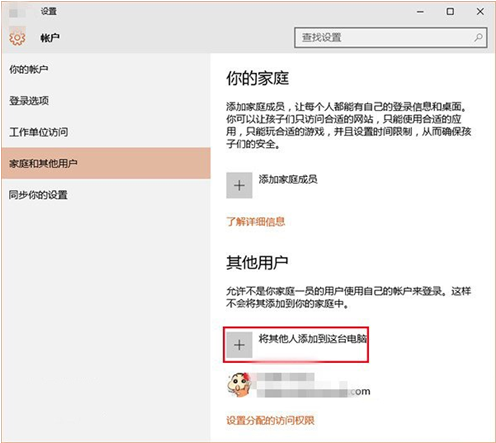Image resolution: width=496 pixels, height=443 pixels.
Task: Click 添加家庭成员 label
Action: [288, 179]
